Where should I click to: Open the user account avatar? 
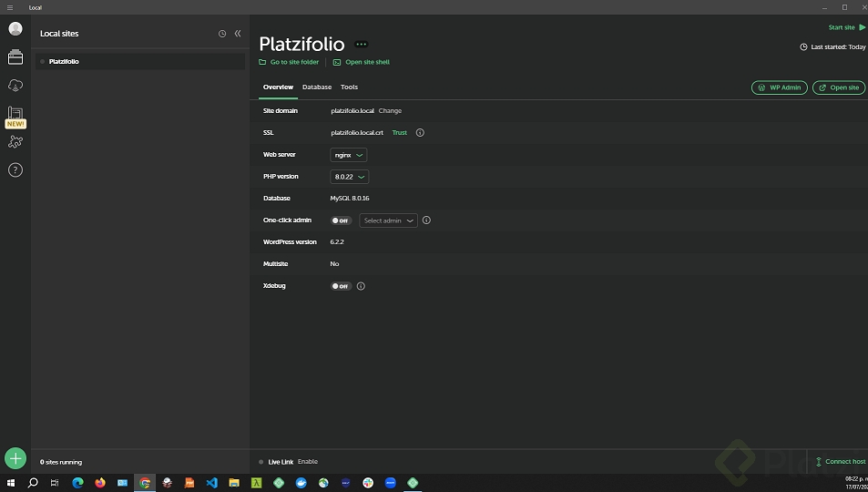pos(15,28)
